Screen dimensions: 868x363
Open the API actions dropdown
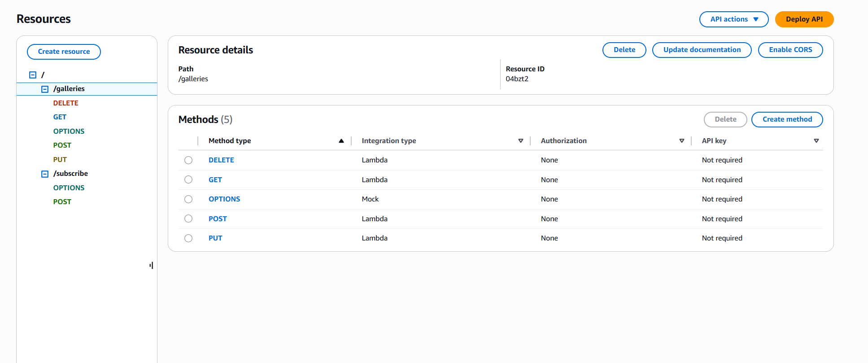pyautogui.click(x=733, y=19)
